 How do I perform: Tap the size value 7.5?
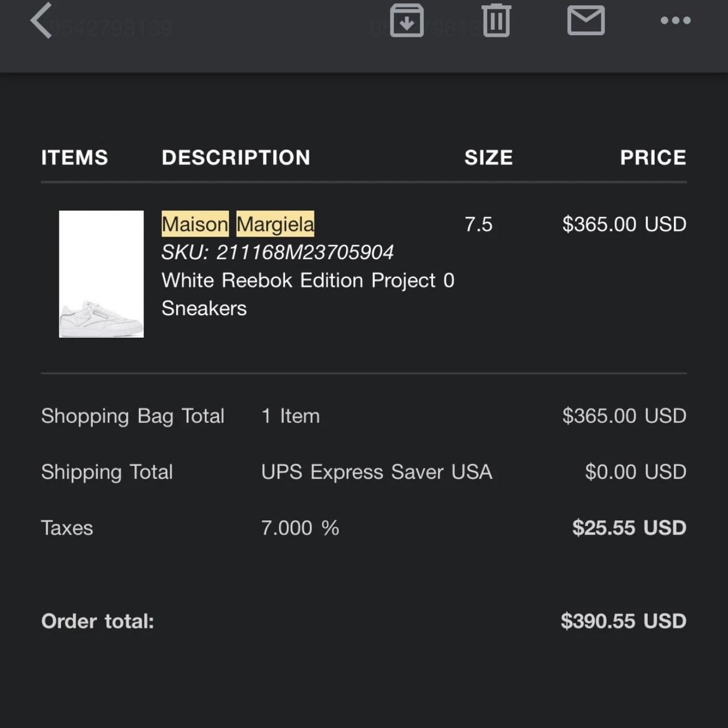tap(478, 224)
